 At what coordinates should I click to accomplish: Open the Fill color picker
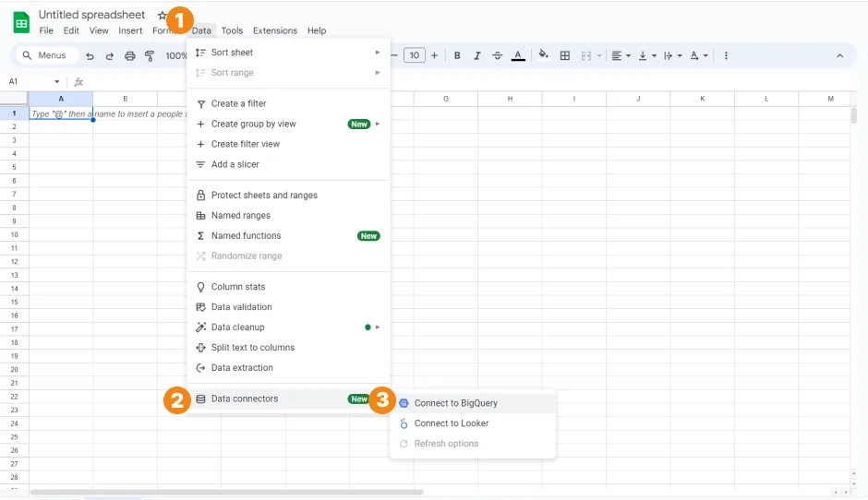543,54
